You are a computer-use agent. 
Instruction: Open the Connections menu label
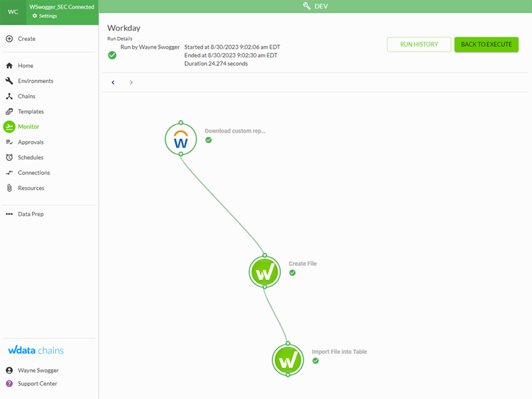coord(33,172)
